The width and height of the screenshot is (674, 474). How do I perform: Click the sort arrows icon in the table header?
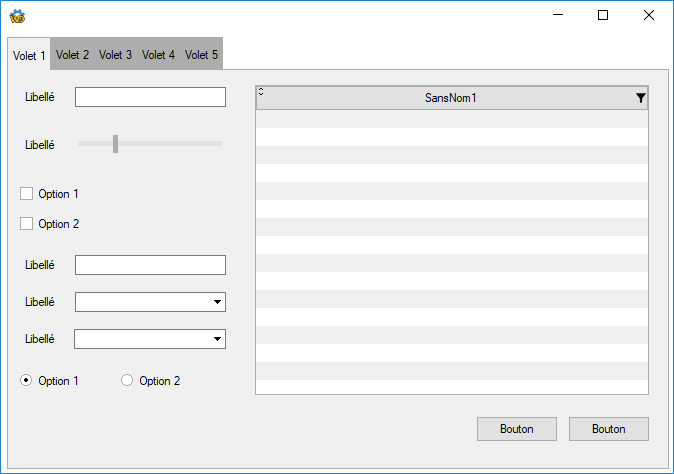(261, 91)
